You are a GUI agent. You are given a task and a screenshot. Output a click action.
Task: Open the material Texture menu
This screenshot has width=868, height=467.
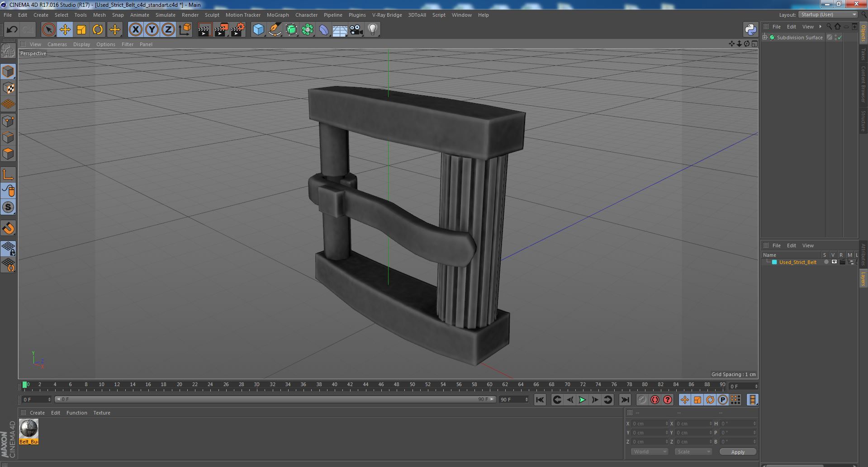102,413
